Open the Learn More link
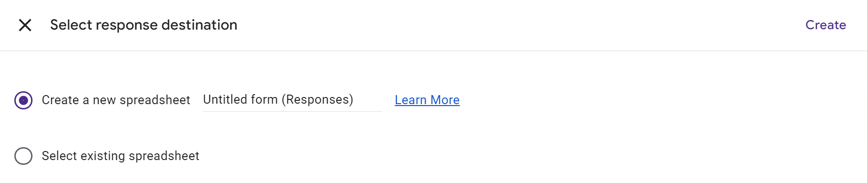 point(427,100)
